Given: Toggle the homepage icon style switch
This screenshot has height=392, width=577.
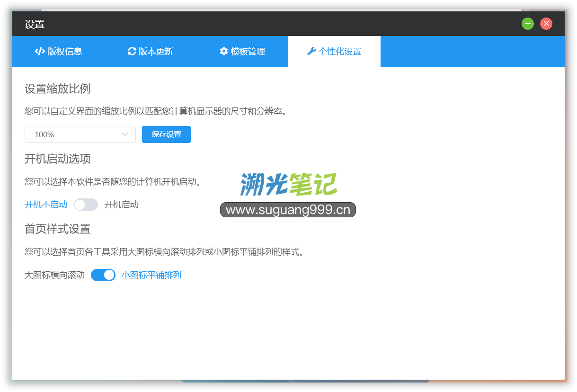Looking at the screenshot, I should 103,275.
